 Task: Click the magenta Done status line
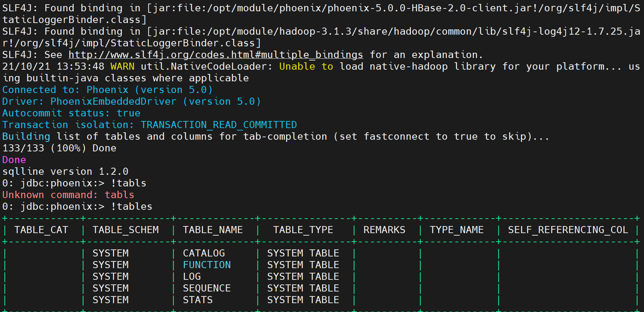tap(14, 160)
